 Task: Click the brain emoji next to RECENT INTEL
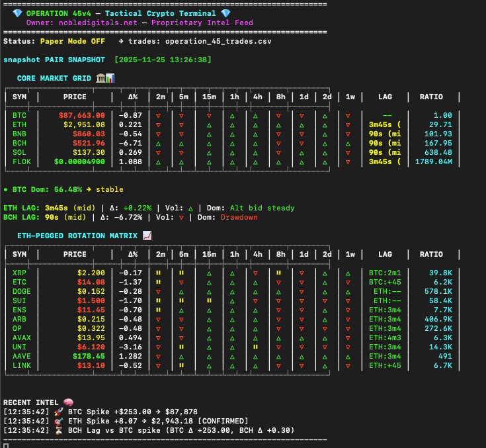click(x=67, y=402)
